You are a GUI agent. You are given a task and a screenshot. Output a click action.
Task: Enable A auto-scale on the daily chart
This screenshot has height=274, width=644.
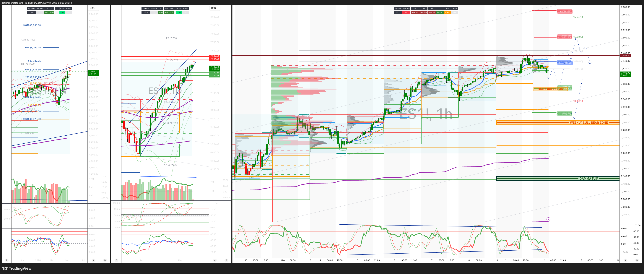[x=215, y=260]
